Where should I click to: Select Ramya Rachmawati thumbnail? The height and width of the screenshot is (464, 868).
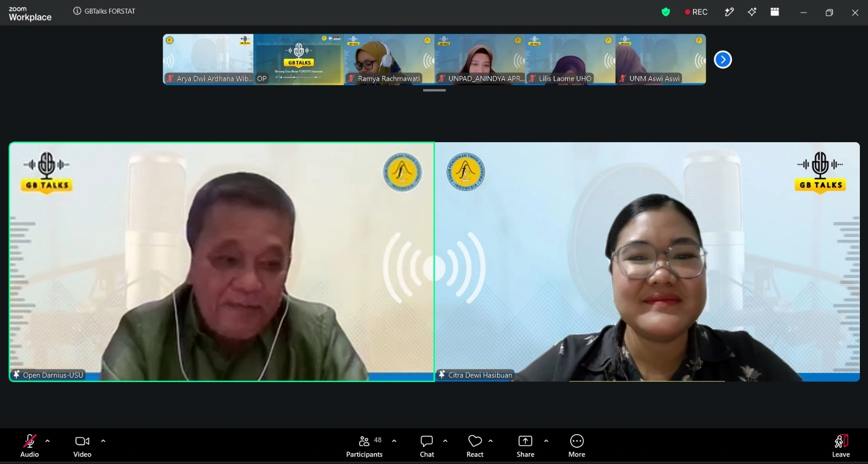click(x=389, y=59)
